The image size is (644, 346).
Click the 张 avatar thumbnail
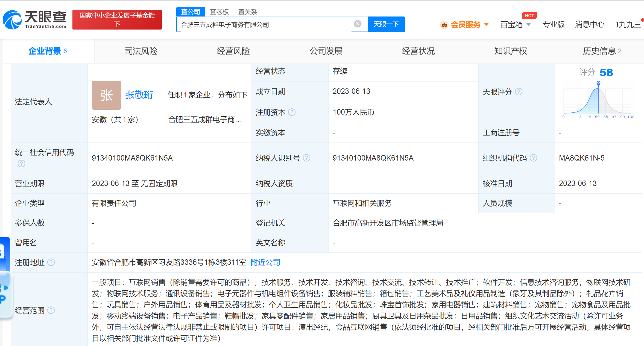pyautogui.click(x=106, y=95)
